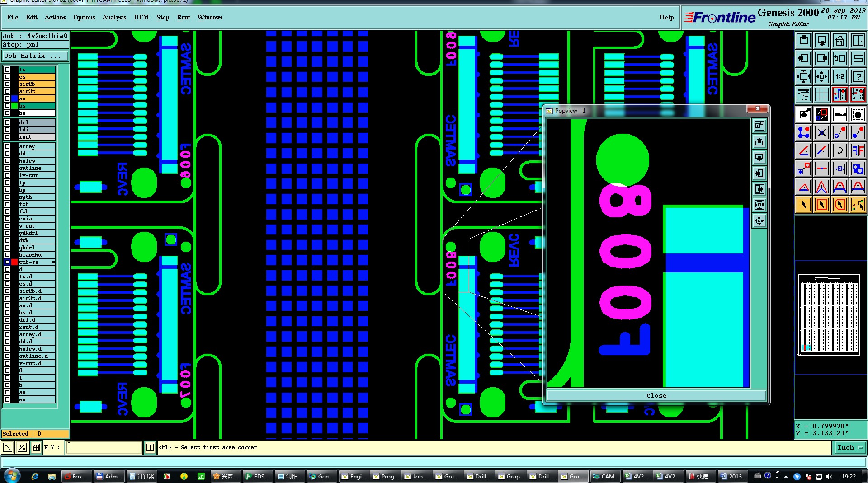
Task: Toggle the ts layer checkbox
Action: (x=7, y=70)
